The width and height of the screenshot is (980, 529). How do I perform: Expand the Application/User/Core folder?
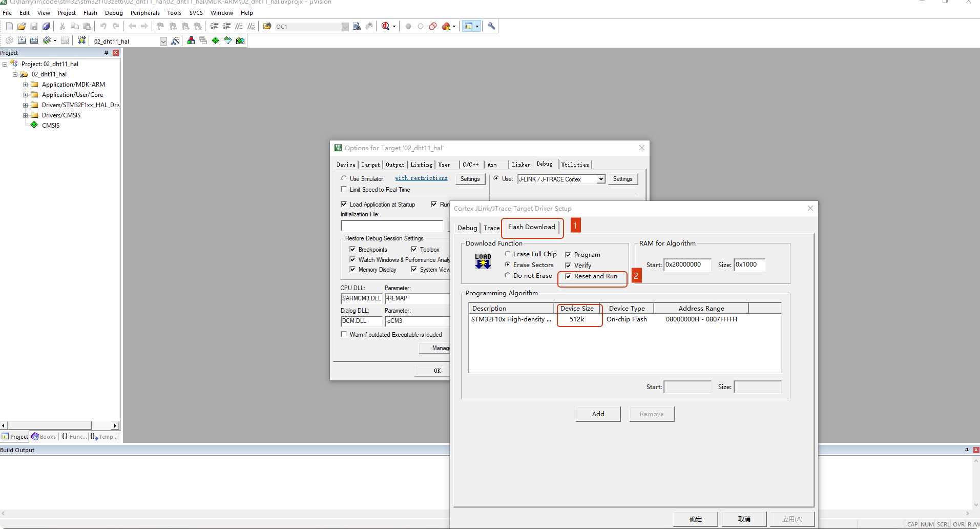pyautogui.click(x=25, y=95)
